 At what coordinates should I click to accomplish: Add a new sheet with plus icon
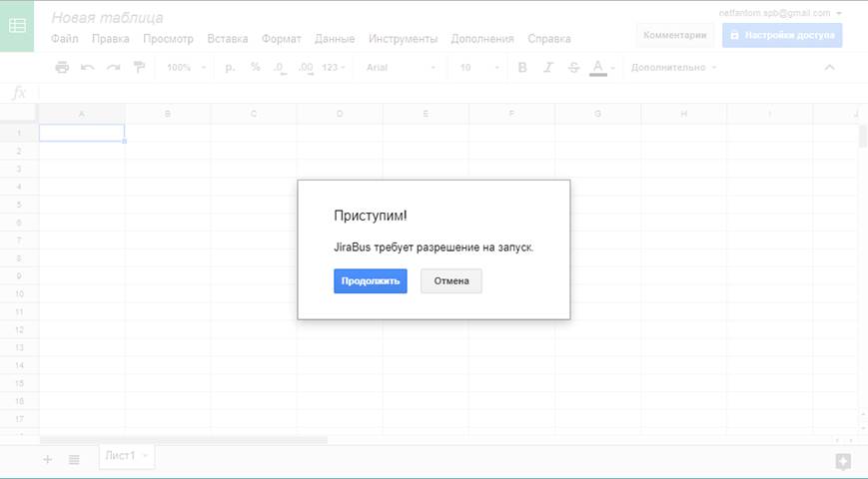coord(47,459)
